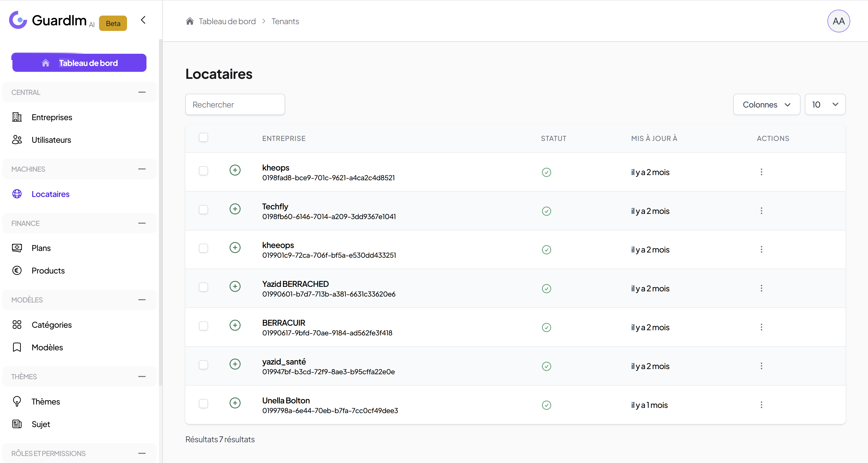Click status check icon for yazid_santé
This screenshot has width=868, height=463.
(546, 366)
